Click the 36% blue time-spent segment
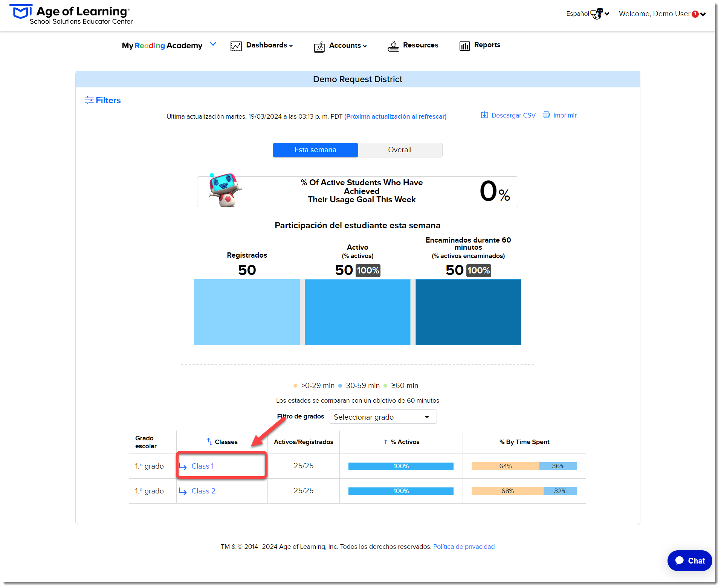 pyautogui.click(x=558, y=466)
